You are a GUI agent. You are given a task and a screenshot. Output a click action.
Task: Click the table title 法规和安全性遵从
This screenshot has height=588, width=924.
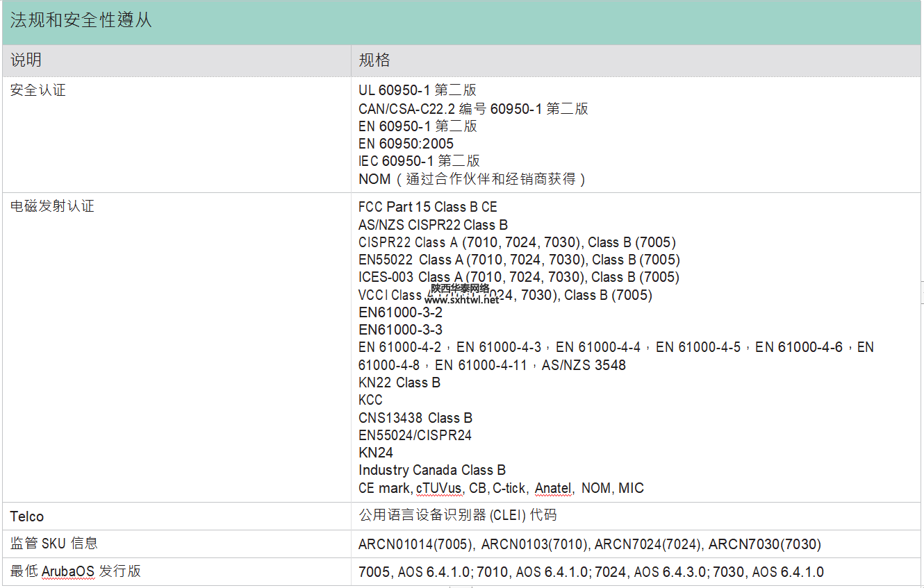pyautogui.click(x=81, y=21)
